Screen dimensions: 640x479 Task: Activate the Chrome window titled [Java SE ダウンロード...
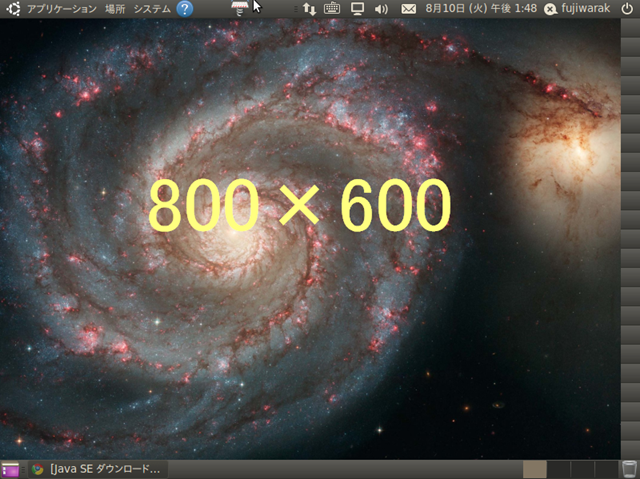(96, 470)
